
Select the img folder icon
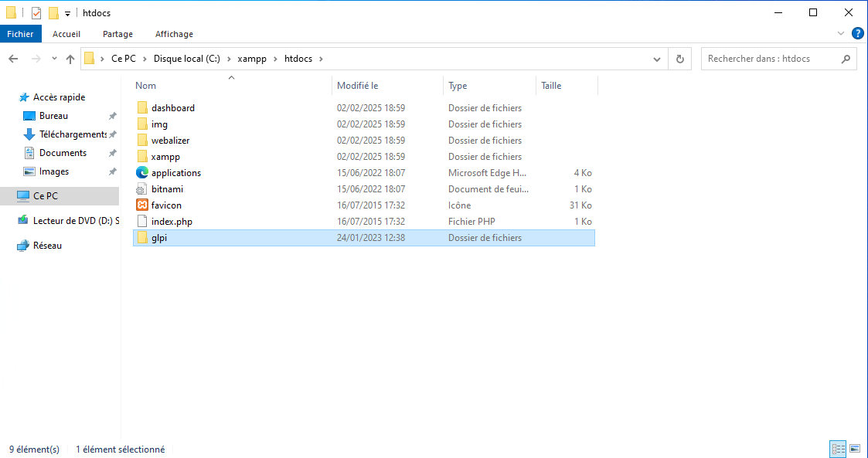142,124
